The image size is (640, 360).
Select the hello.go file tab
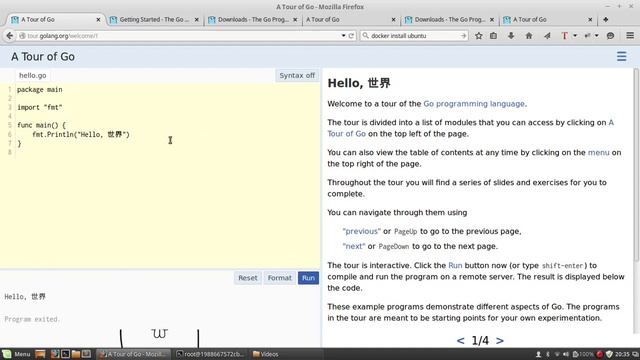(33, 76)
